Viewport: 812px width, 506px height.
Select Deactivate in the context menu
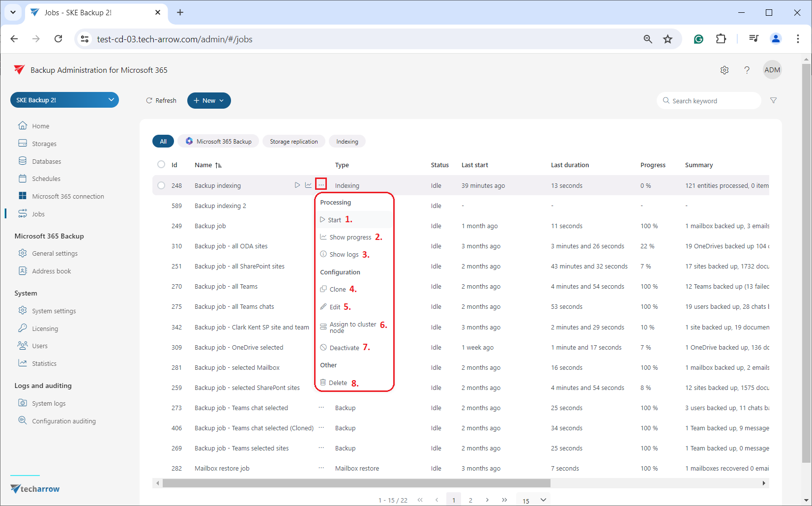344,348
